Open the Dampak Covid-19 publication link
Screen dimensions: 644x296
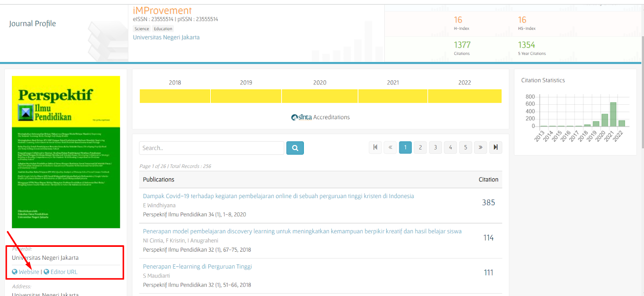tap(279, 196)
